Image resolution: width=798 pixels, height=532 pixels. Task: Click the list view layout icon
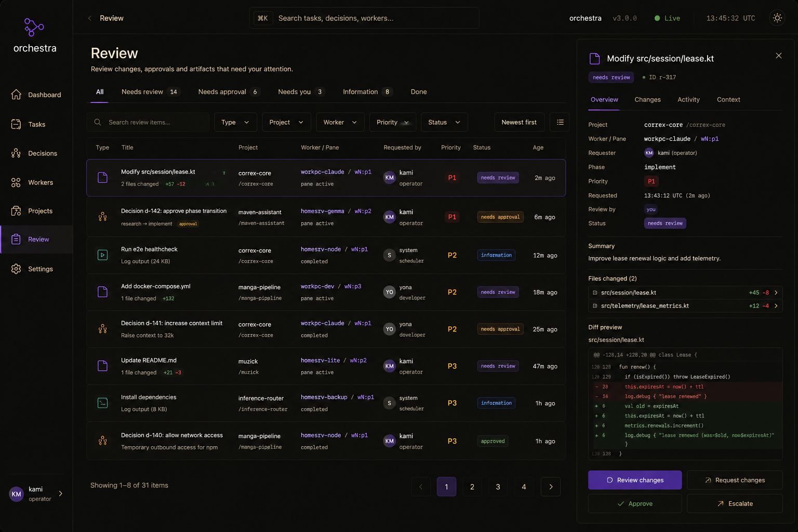tap(560, 122)
